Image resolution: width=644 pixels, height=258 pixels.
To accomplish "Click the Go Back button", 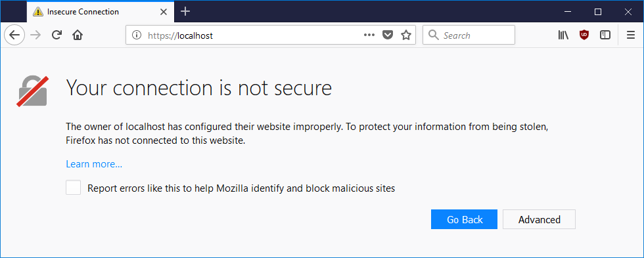I will pos(464,219).
